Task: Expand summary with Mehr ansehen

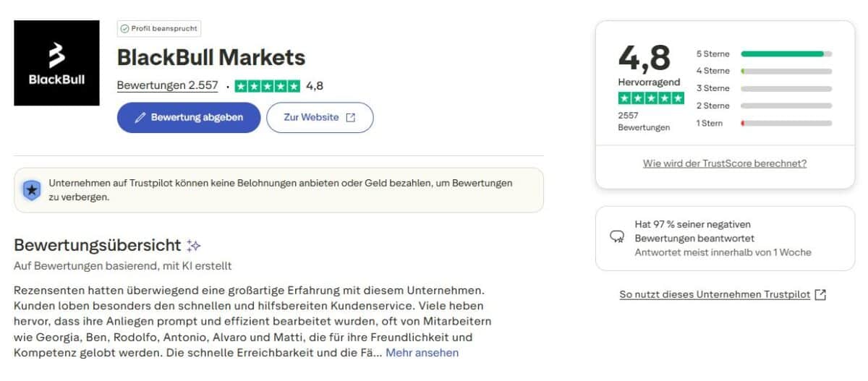Action: [422, 353]
